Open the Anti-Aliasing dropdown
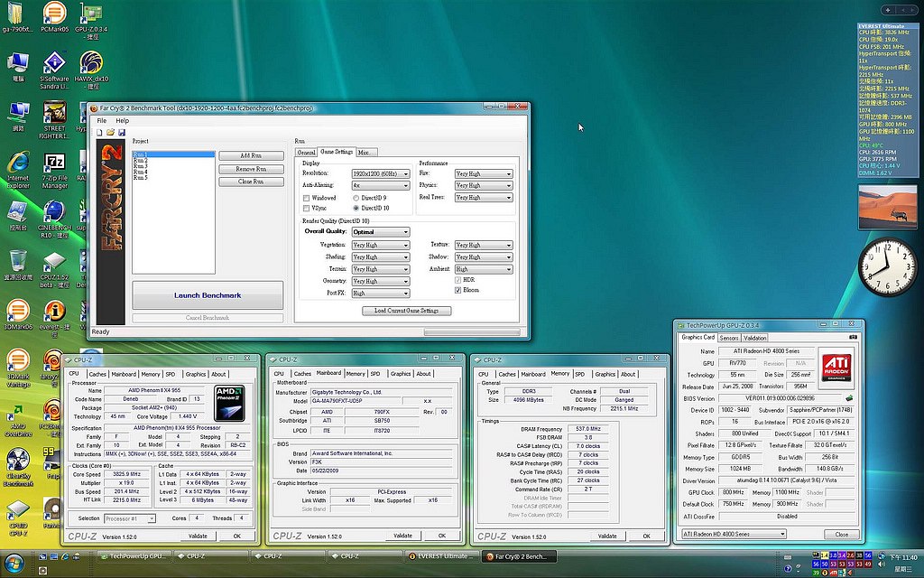Viewport: 924px width, 578px height. click(x=381, y=186)
